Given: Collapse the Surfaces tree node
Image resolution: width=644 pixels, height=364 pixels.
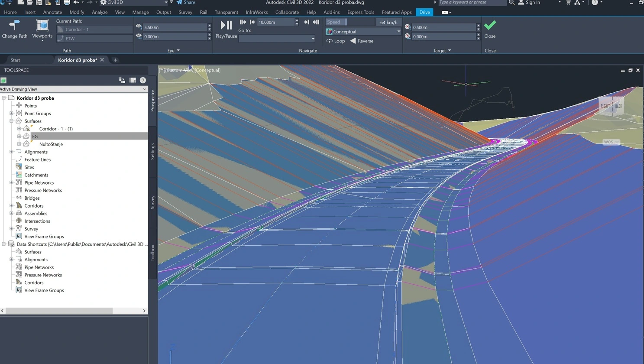Looking at the screenshot, I should [x=12, y=121].
